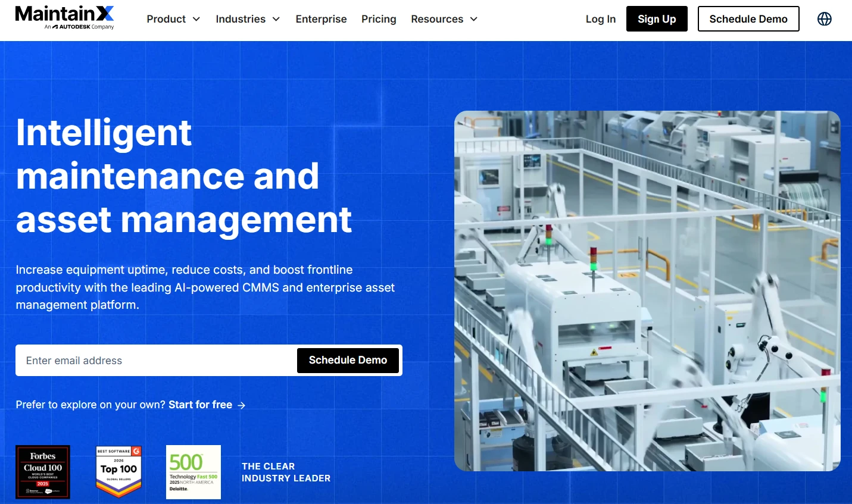Click the 'Increase equipment uptime' paragraph
852x504 pixels.
pos(205,287)
